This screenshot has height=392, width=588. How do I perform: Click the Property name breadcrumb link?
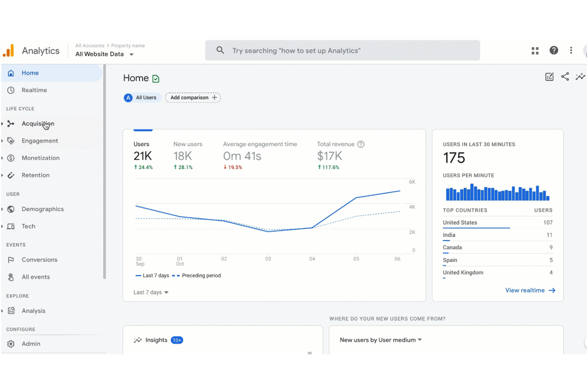[x=128, y=46]
